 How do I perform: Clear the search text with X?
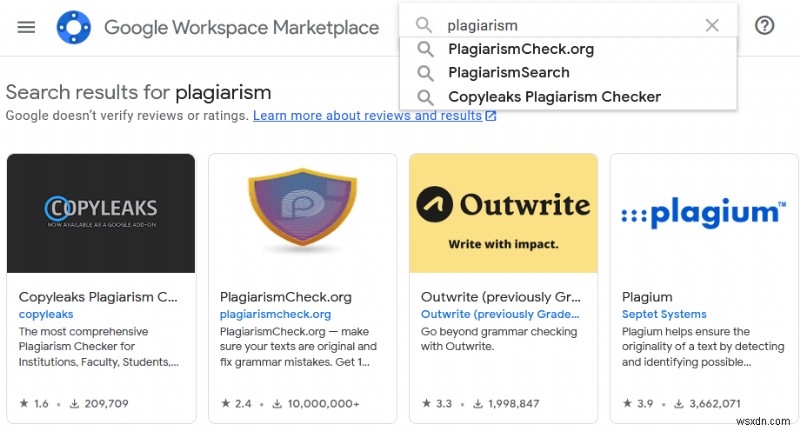pos(712,25)
